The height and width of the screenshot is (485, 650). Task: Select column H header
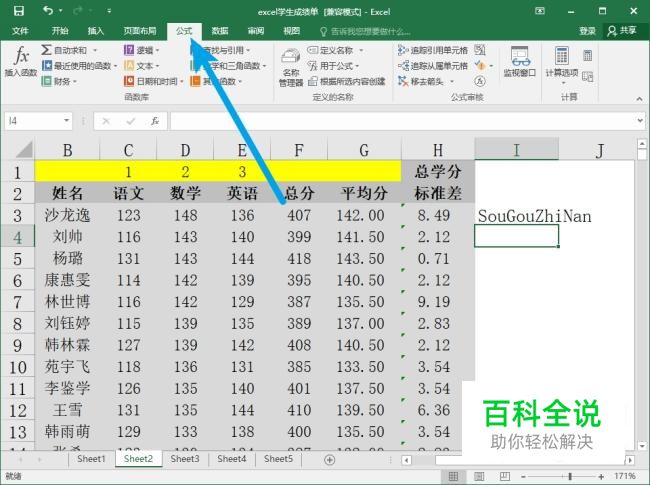coord(438,150)
